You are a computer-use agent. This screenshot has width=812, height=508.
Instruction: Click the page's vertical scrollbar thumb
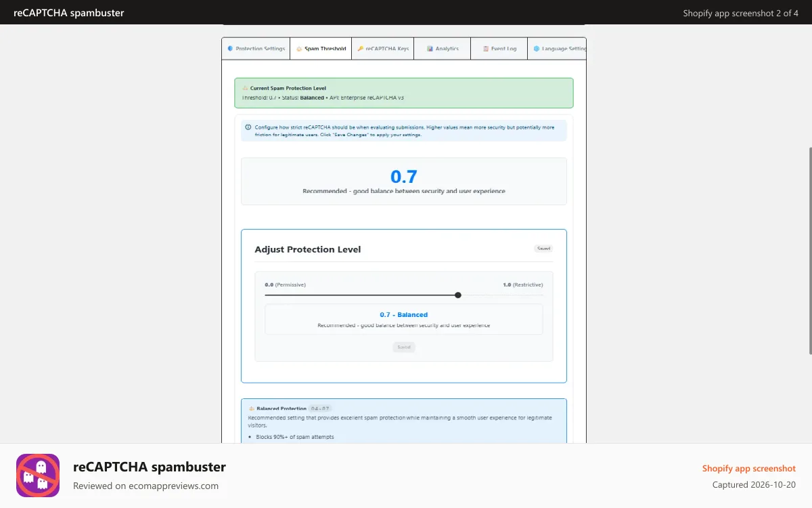tap(810, 251)
